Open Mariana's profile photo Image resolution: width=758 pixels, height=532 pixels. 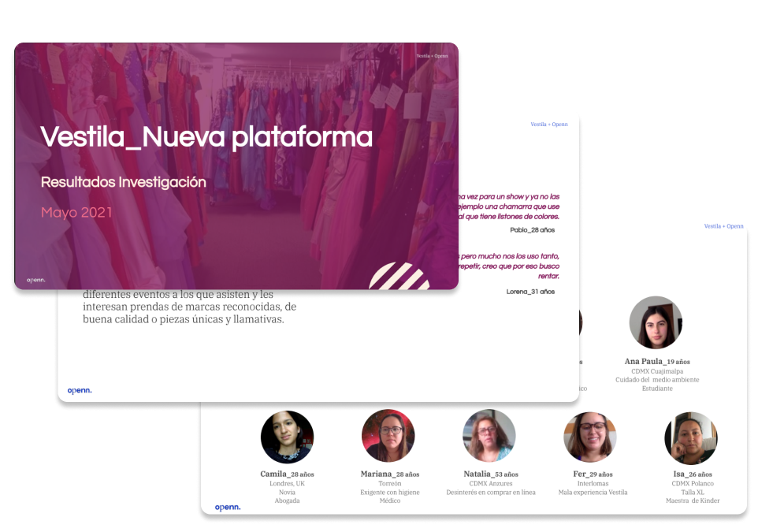[388, 436]
